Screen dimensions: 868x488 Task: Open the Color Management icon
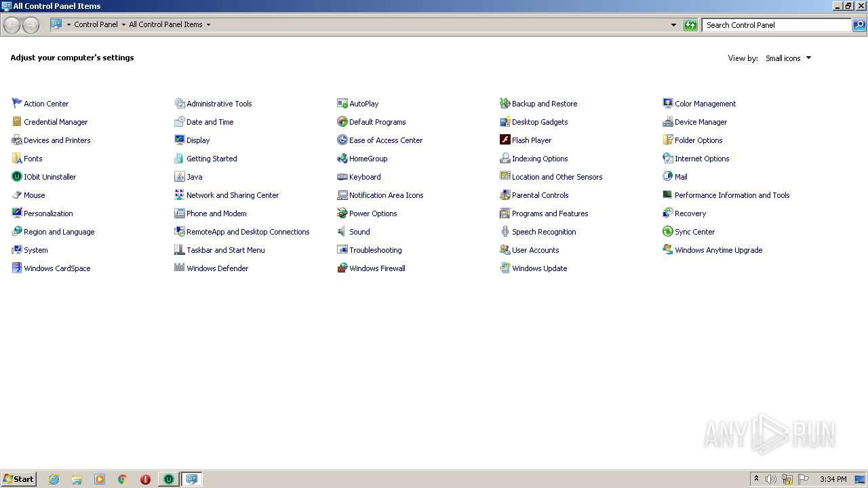[668, 103]
